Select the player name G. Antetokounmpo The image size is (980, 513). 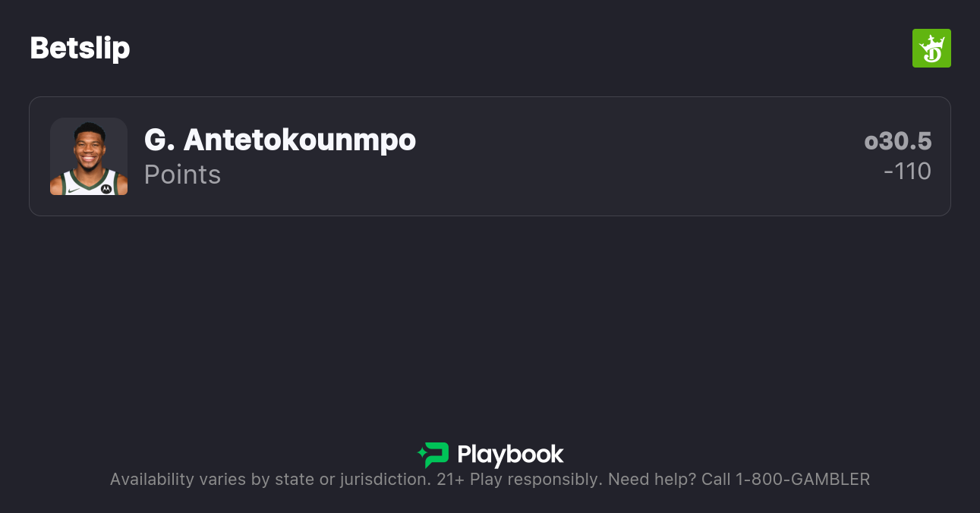(x=279, y=140)
